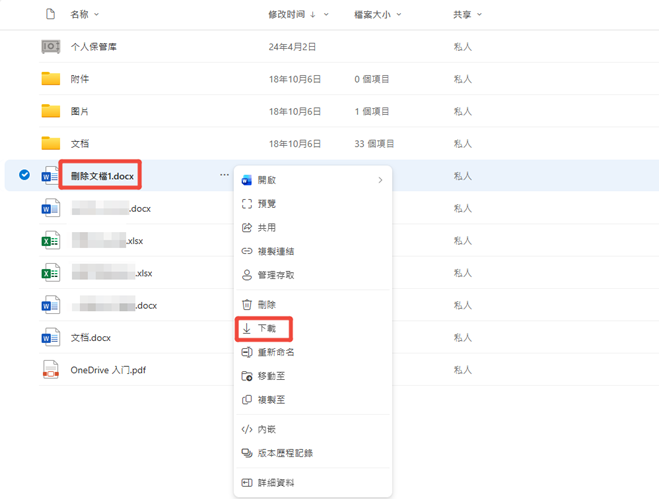Open the 修改时间 column sort dropdown

point(326,14)
